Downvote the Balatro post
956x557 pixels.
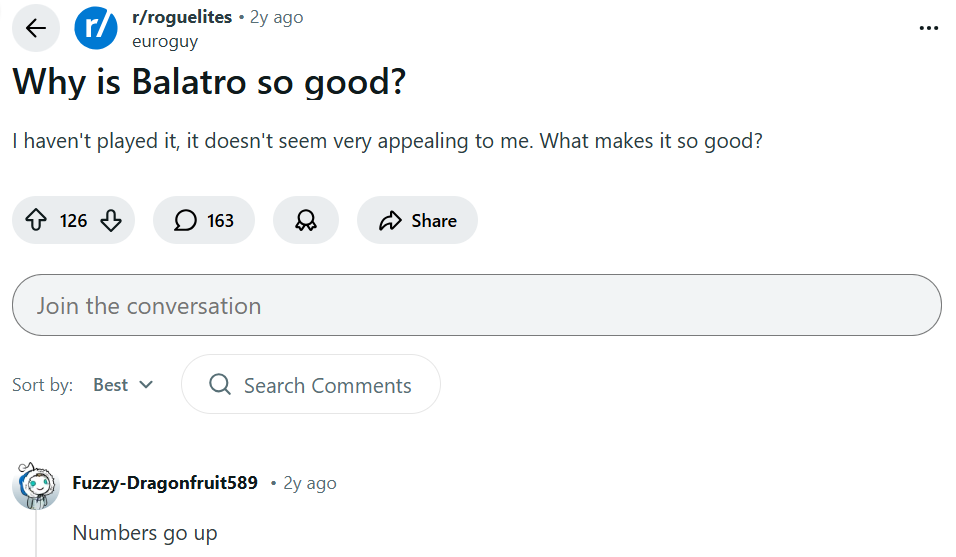tap(111, 221)
